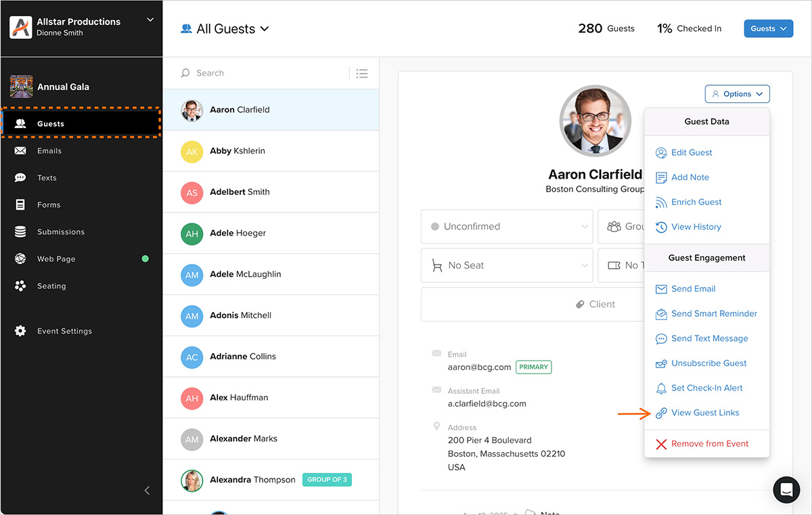812x515 pixels.
Task: Collapse the sidebar with left chevron
Action: (x=148, y=491)
